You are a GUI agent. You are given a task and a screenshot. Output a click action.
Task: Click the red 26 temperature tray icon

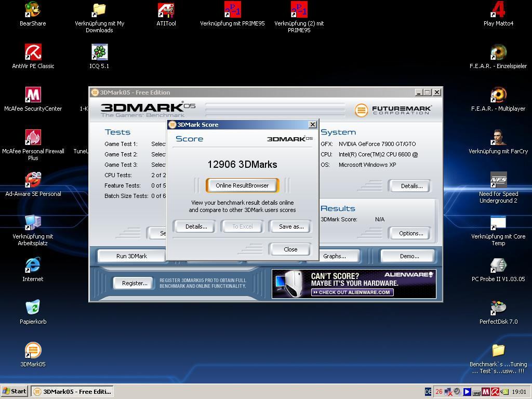click(x=438, y=392)
